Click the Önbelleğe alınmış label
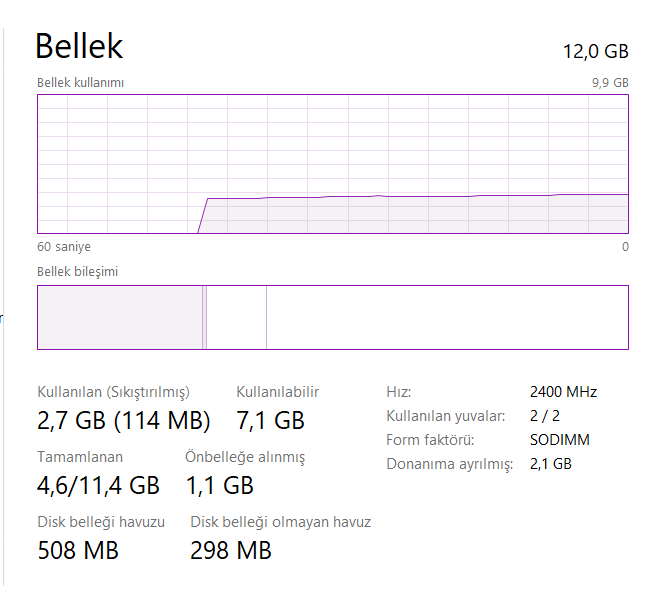 click(245, 457)
